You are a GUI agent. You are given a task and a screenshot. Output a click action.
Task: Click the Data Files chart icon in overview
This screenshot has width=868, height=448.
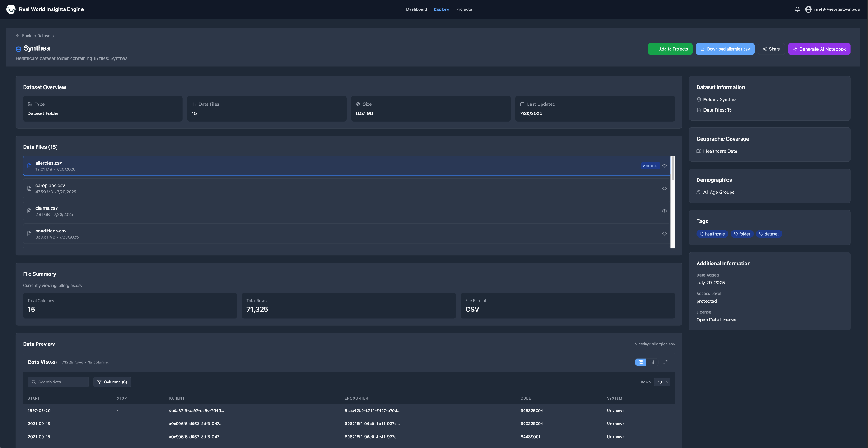(x=194, y=104)
